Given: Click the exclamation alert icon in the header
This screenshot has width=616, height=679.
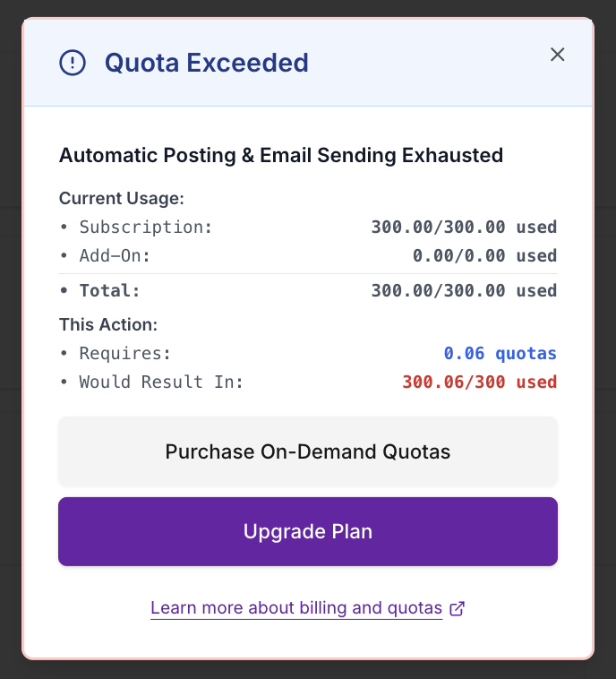Looking at the screenshot, I should (x=73, y=63).
